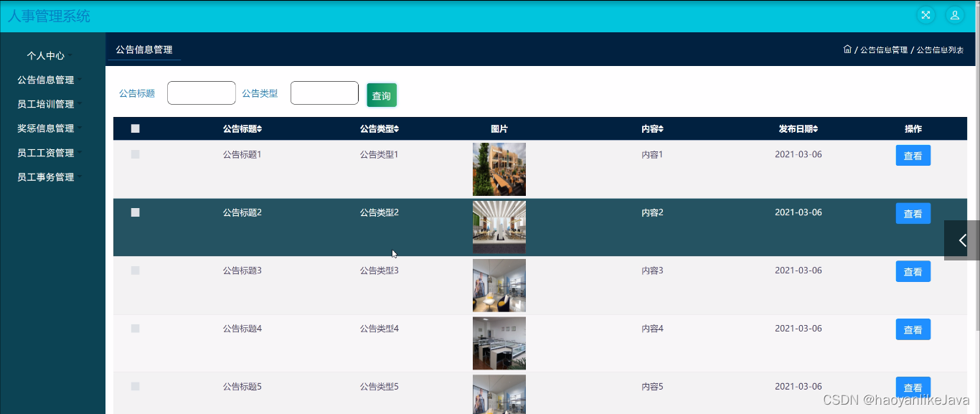Select cell text 公告类型3
This screenshot has height=414, width=980.
click(x=379, y=270)
